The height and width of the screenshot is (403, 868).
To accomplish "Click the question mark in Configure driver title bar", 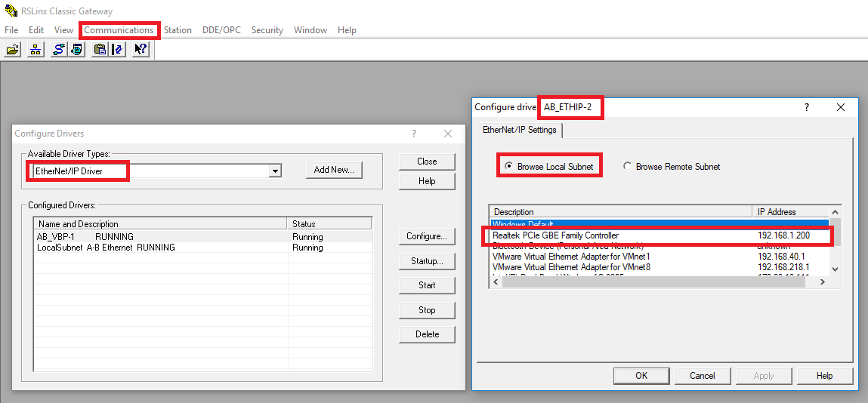I will (806, 107).
